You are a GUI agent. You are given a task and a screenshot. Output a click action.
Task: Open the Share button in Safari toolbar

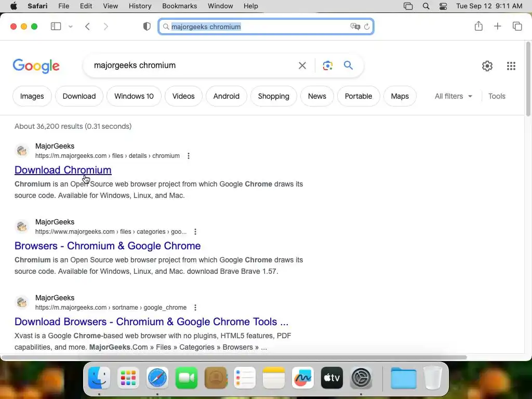click(x=478, y=26)
